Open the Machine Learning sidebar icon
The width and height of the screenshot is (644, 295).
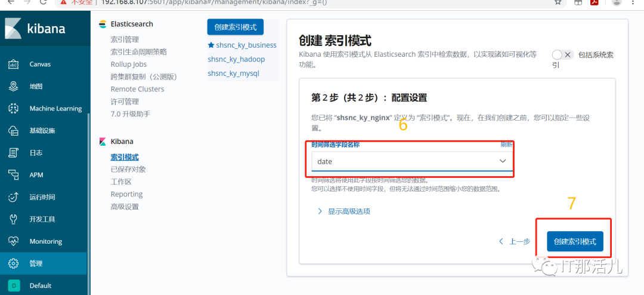[14, 109]
